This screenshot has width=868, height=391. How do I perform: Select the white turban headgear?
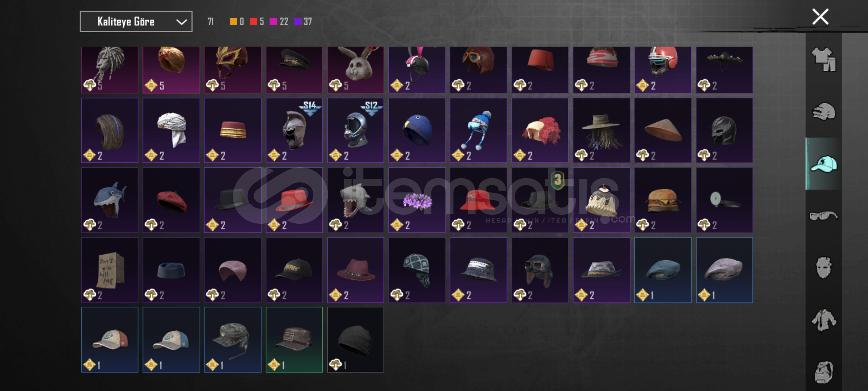[171, 130]
